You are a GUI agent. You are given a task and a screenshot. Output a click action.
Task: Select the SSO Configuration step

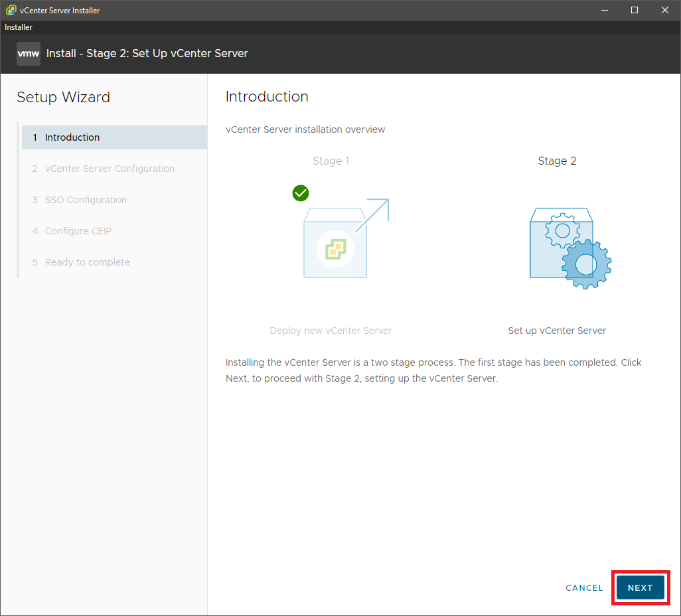pos(86,200)
